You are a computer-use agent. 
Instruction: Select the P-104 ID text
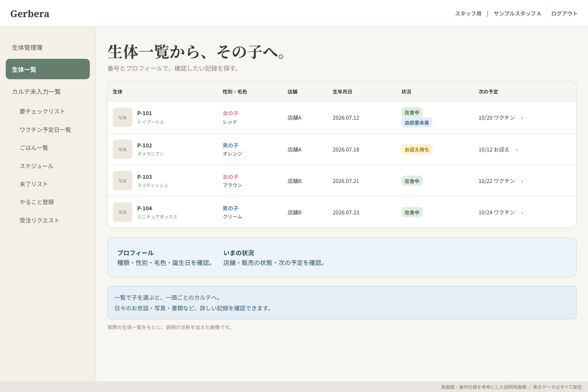click(x=145, y=208)
